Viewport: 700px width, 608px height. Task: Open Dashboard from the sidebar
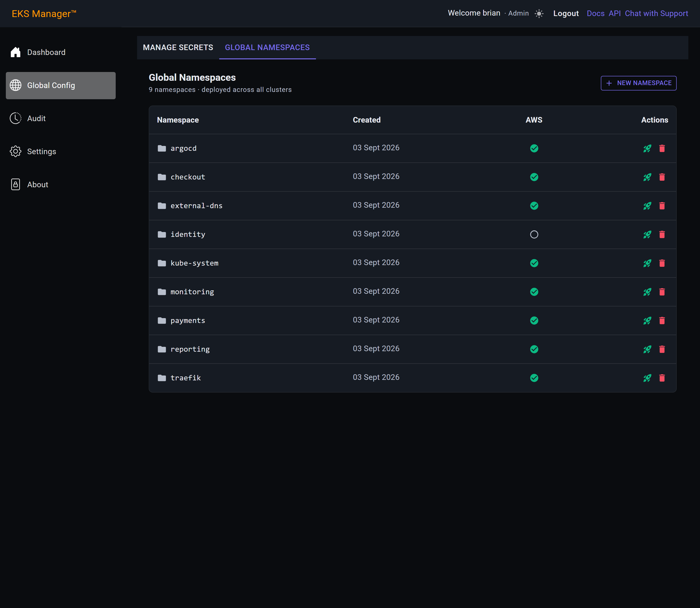click(x=61, y=52)
